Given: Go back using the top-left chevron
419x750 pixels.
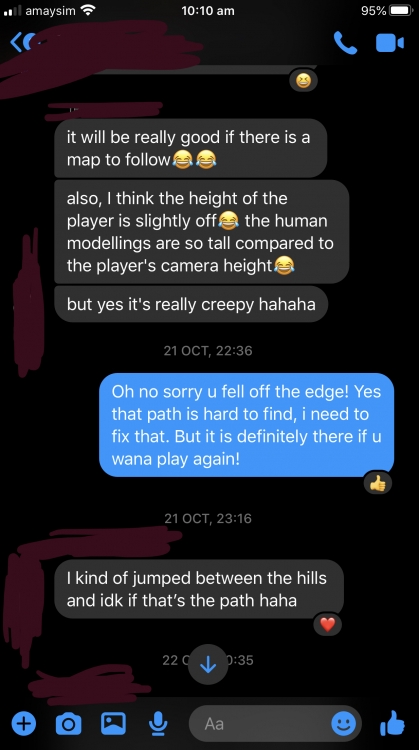Looking at the screenshot, I should click(x=18, y=43).
